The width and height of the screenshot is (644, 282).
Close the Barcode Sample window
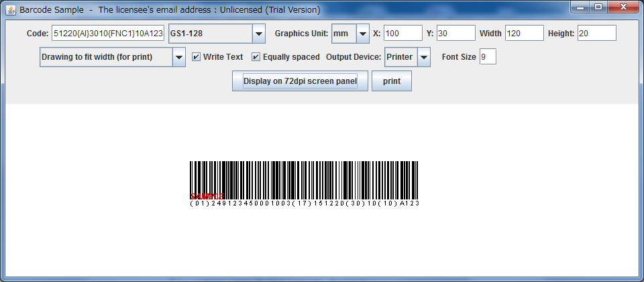(623, 7)
